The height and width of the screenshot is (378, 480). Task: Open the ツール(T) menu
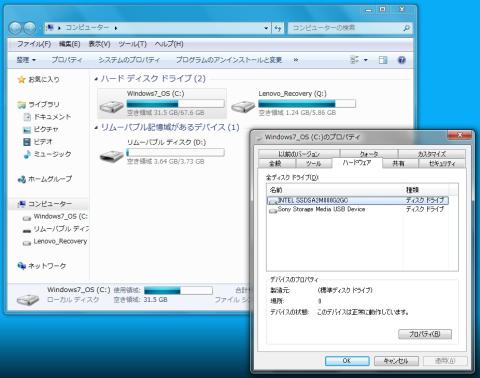pos(132,44)
